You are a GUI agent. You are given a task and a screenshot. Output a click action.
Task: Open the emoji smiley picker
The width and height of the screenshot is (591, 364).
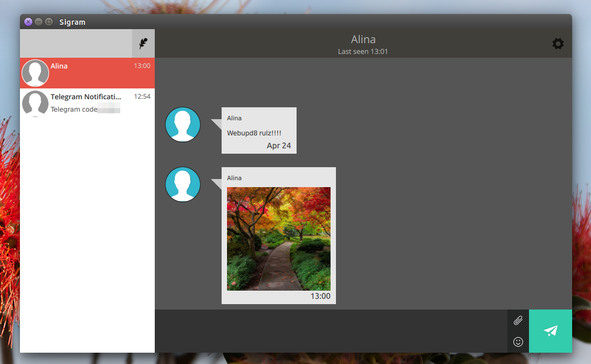[518, 342]
